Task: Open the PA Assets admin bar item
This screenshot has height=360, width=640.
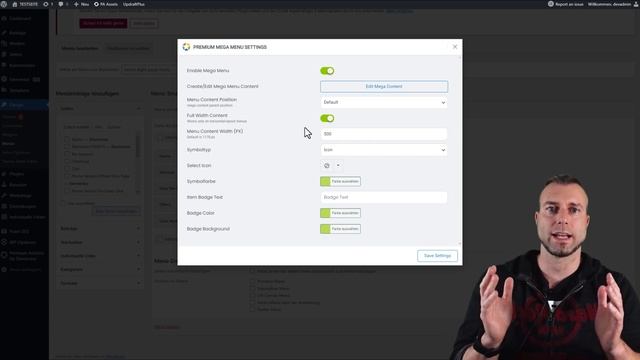Action: click(106, 4)
